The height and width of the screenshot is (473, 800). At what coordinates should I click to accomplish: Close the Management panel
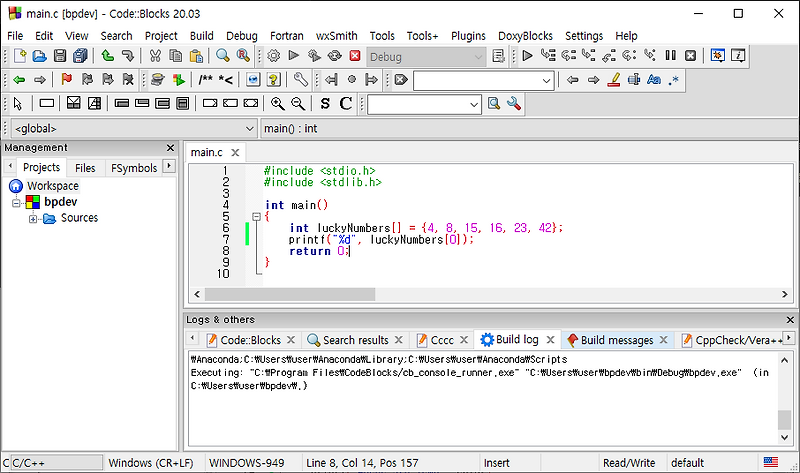(170, 148)
